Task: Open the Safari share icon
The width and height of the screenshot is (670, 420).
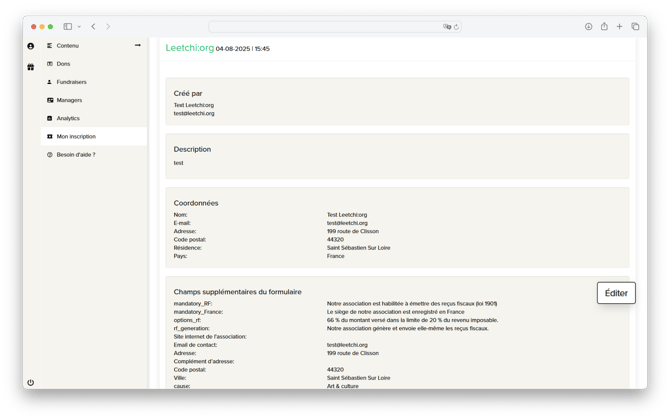Action: point(604,26)
